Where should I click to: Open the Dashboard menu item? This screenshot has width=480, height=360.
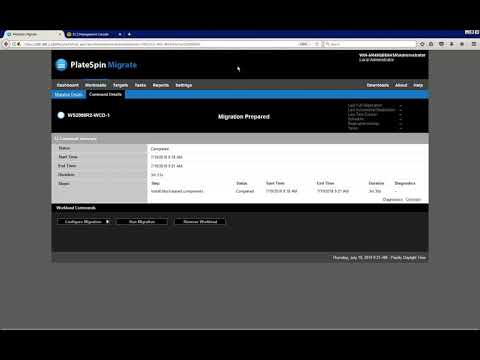coord(68,85)
